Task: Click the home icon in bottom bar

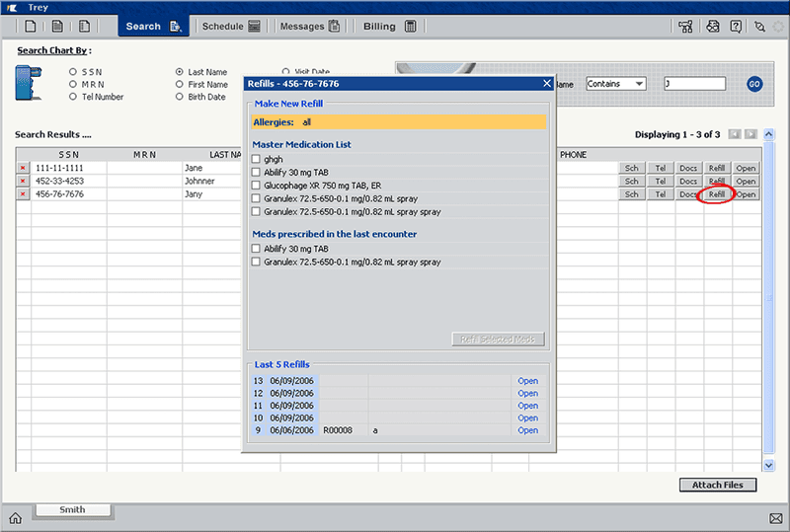Action: coord(15,518)
